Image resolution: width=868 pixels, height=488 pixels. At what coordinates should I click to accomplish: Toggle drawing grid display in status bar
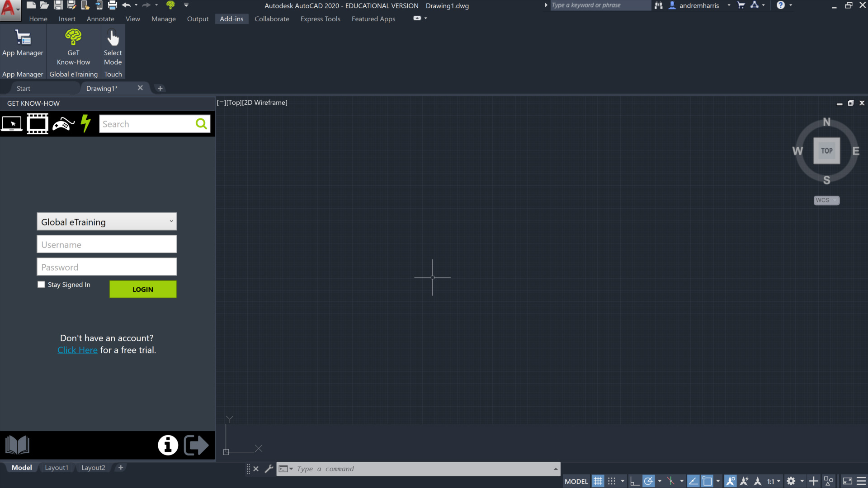click(598, 481)
